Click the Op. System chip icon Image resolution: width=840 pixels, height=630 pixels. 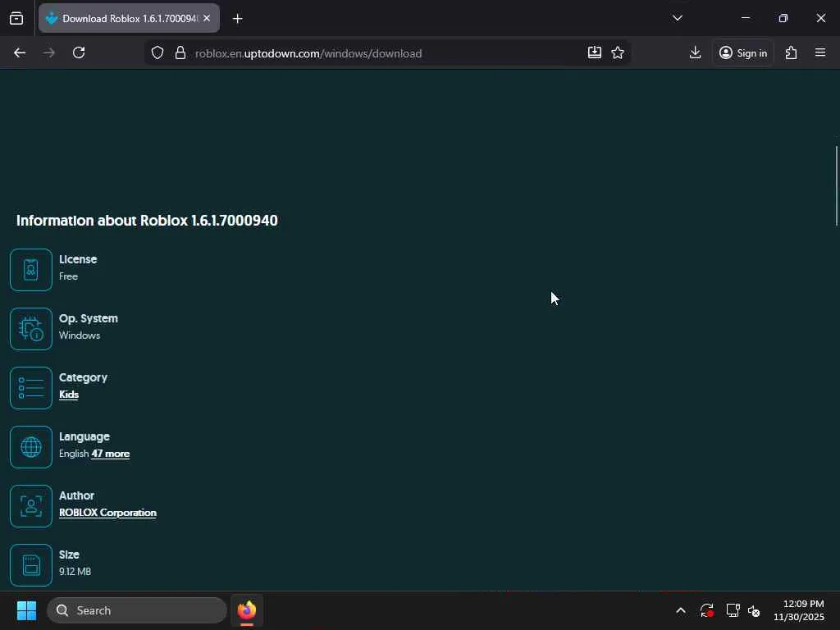pos(31,329)
